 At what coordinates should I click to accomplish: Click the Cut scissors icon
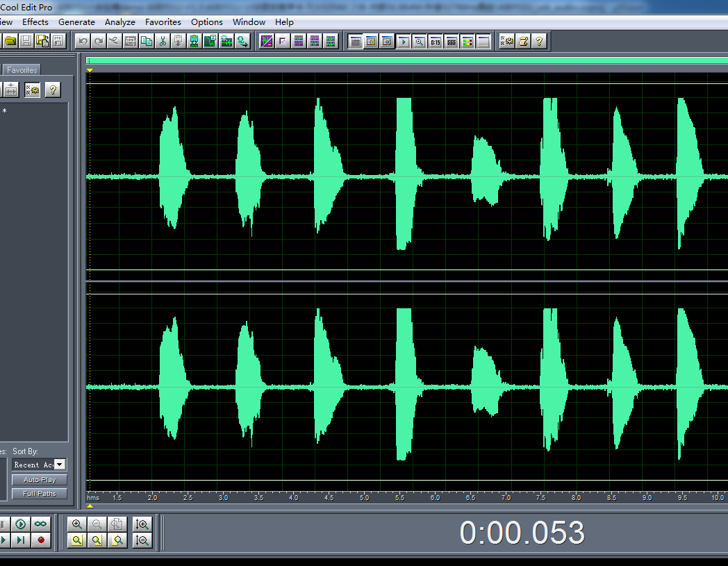tap(163, 42)
